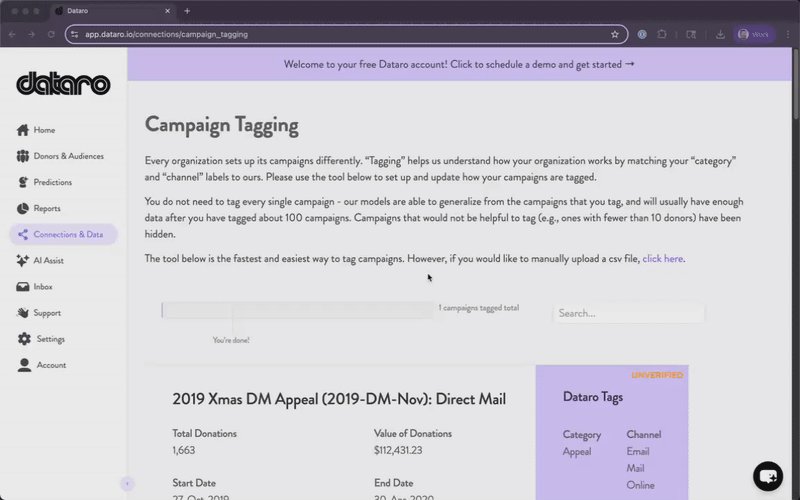This screenshot has height=500, width=800.
Task: Open the chat widget bubble
Action: [768, 476]
